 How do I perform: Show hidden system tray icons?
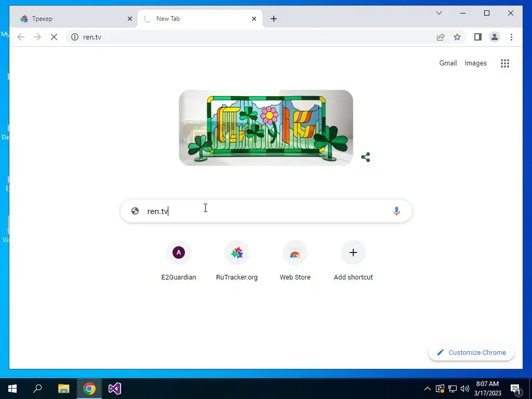tap(428, 389)
